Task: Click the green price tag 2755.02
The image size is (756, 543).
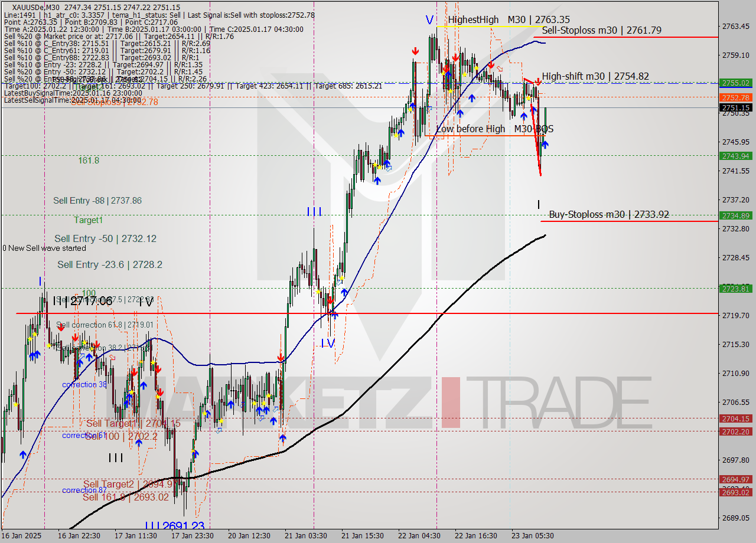Action: [735, 83]
